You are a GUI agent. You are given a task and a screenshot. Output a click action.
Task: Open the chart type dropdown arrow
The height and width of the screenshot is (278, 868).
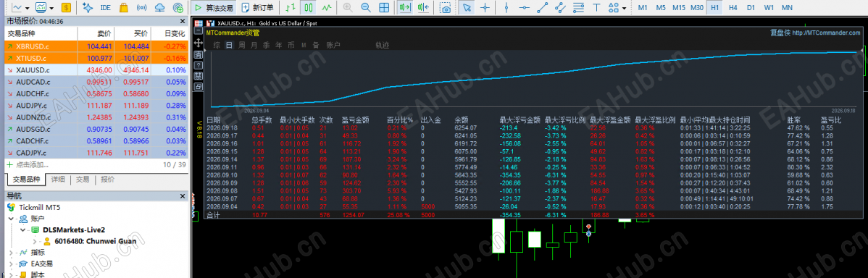coord(27,8)
